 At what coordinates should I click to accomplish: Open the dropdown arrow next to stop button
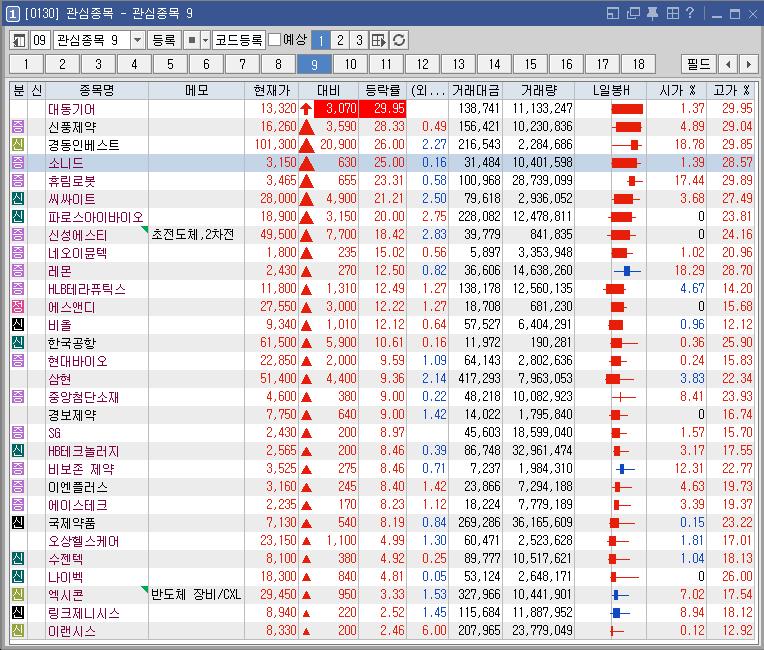[205, 40]
